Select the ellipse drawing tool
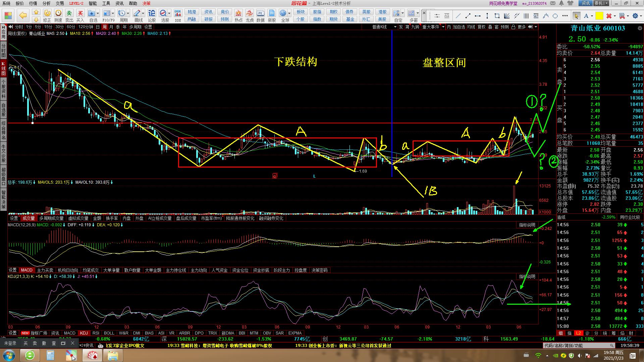 point(555,16)
